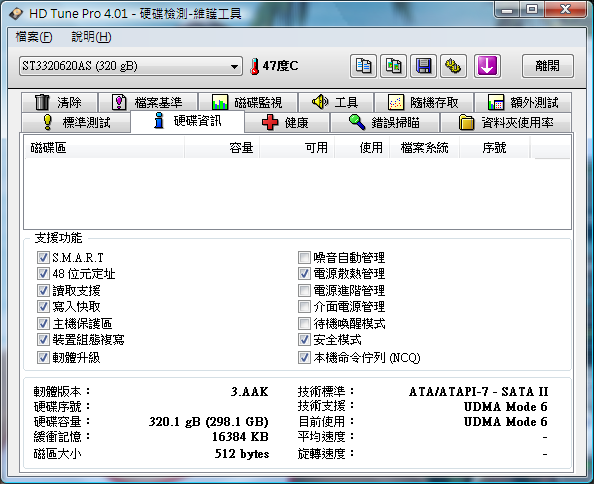Click the copy screenshot to clipboard icon
Image resolution: width=594 pixels, height=484 pixels.
(393, 66)
